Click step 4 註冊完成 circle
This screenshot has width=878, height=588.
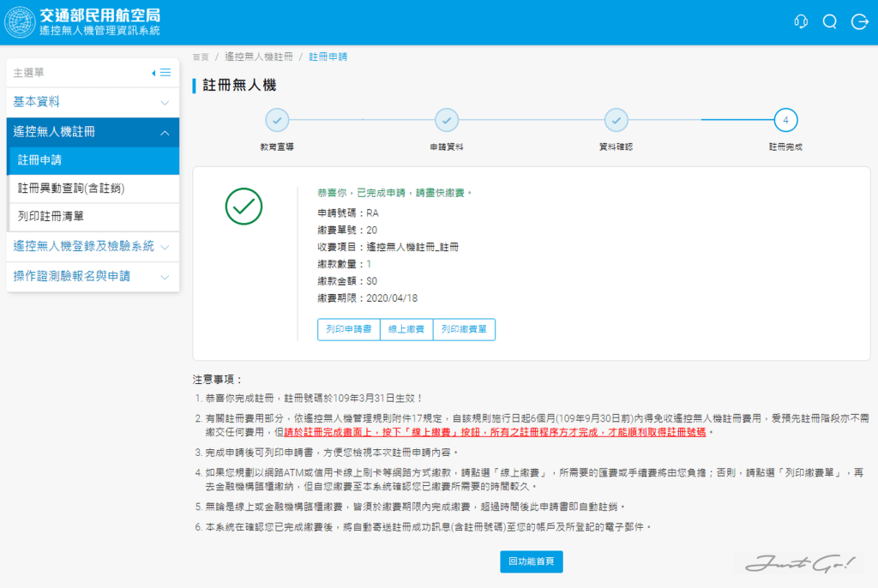(x=785, y=120)
